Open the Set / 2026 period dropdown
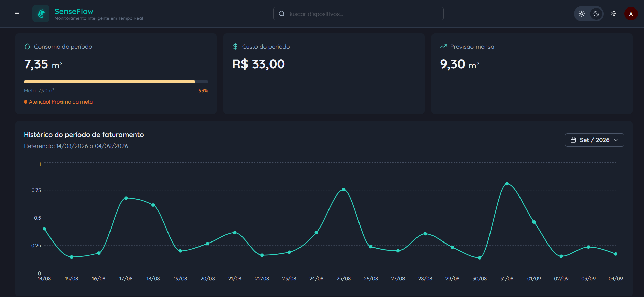644x297 pixels. (594, 140)
